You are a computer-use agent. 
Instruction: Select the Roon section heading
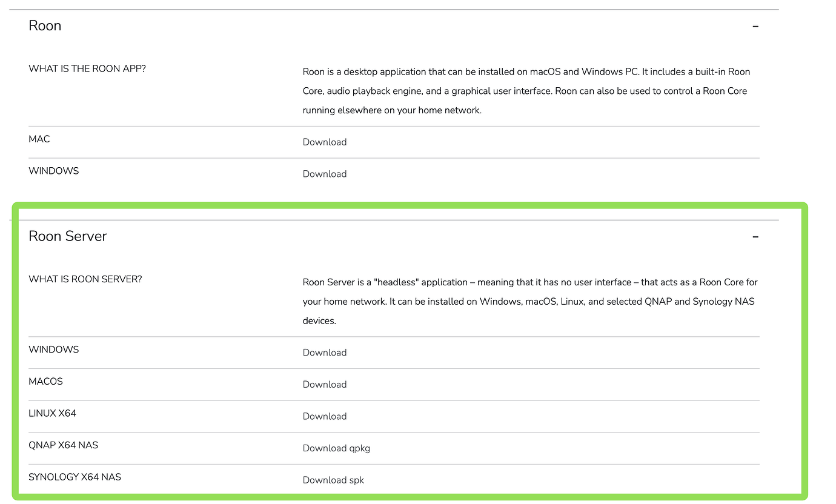pyautogui.click(x=44, y=25)
